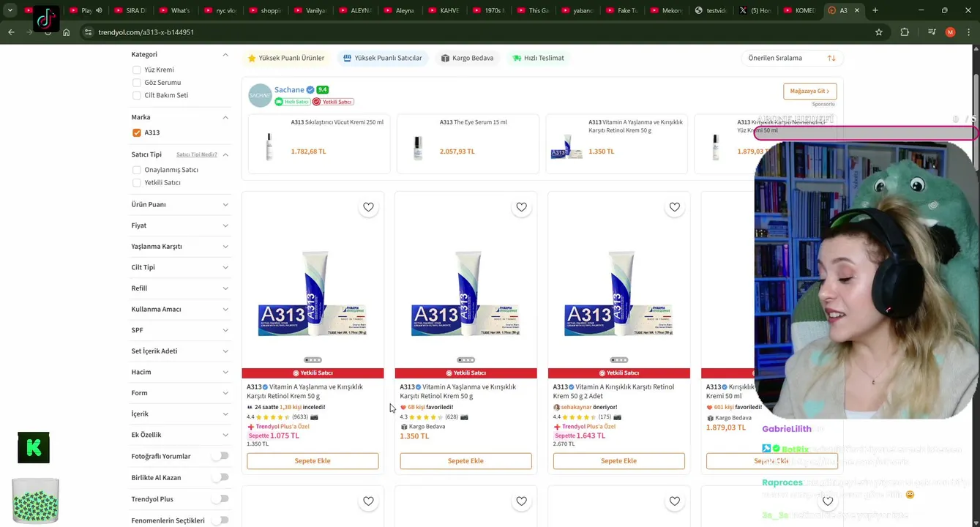Open the Satıcı Tipi Nedir? link
The width and height of the screenshot is (980, 527).
[197, 154]
